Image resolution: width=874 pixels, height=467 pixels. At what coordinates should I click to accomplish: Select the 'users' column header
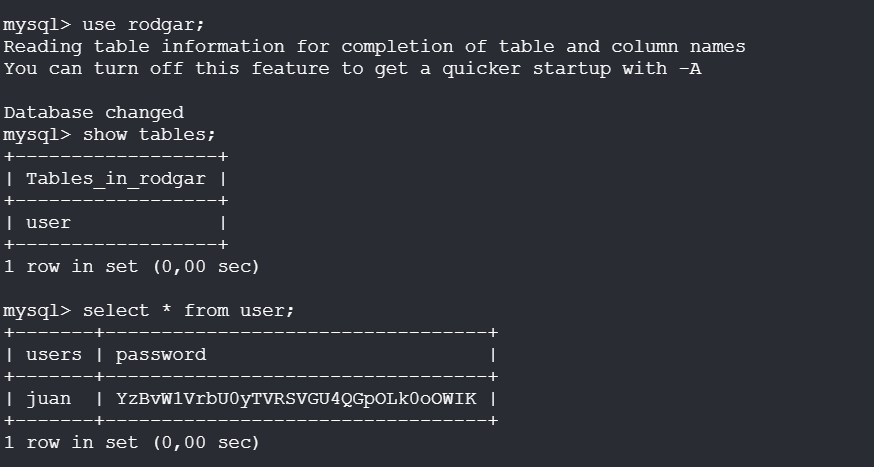pyautogui.click(x=54, y=354)
